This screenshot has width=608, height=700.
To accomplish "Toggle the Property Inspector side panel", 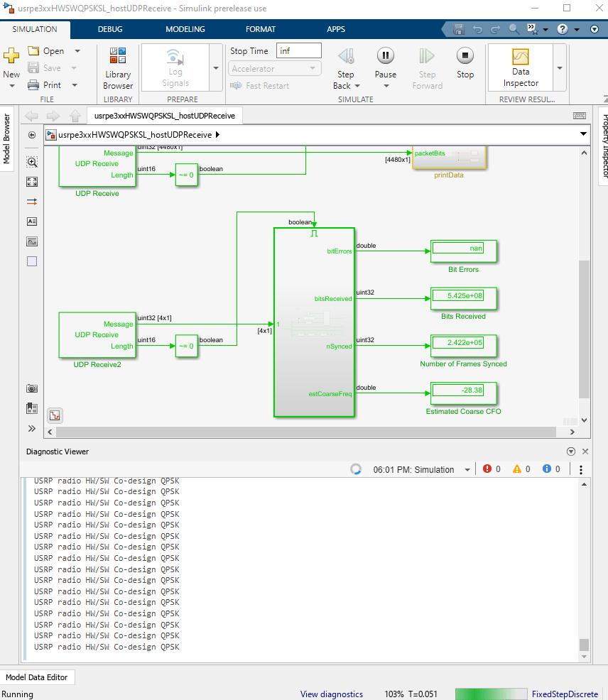I will coord(603,146).
